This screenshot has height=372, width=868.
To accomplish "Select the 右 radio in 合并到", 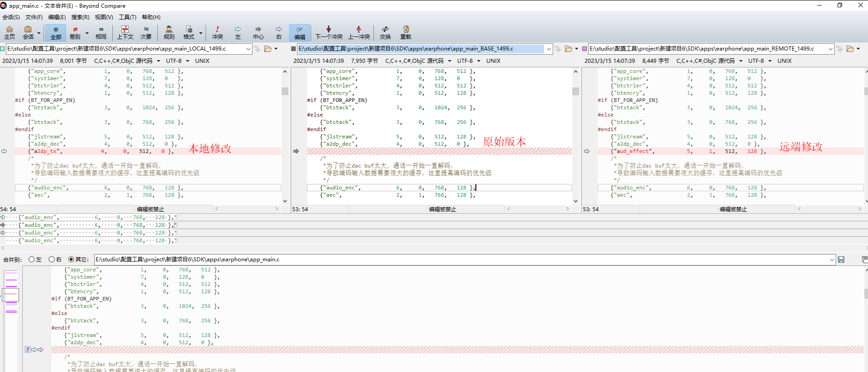I will click(x=52, y=260).
